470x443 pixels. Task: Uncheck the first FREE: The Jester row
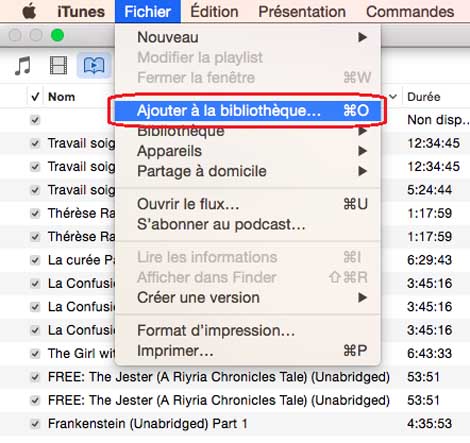(x=35, y=377)
